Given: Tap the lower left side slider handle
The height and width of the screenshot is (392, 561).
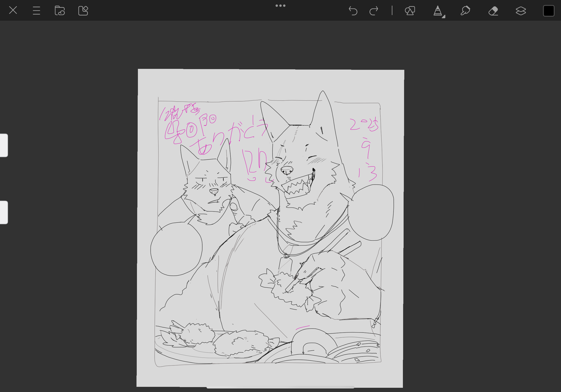Looking at the screenshot, I should (4, 212).
